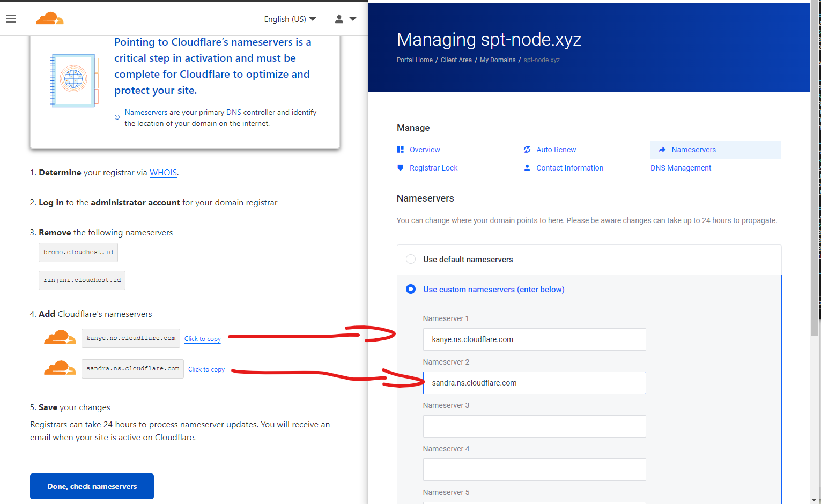This screenshot has height=504, width=821.
Task: Open the Nameservers tab in Manage
Action: [693, 150]
